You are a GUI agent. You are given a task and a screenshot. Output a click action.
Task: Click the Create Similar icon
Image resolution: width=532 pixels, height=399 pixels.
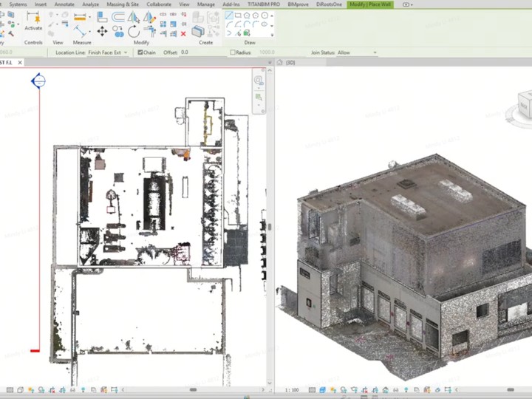tap(198, 32)
